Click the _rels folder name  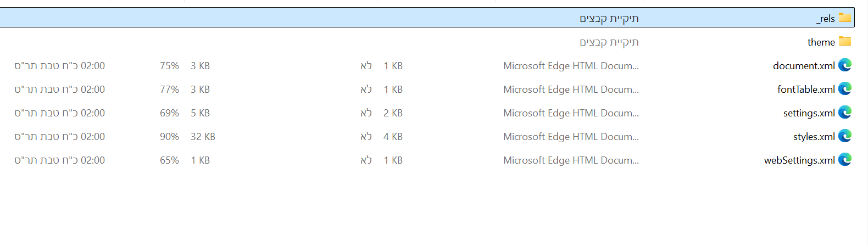(826, 19)
